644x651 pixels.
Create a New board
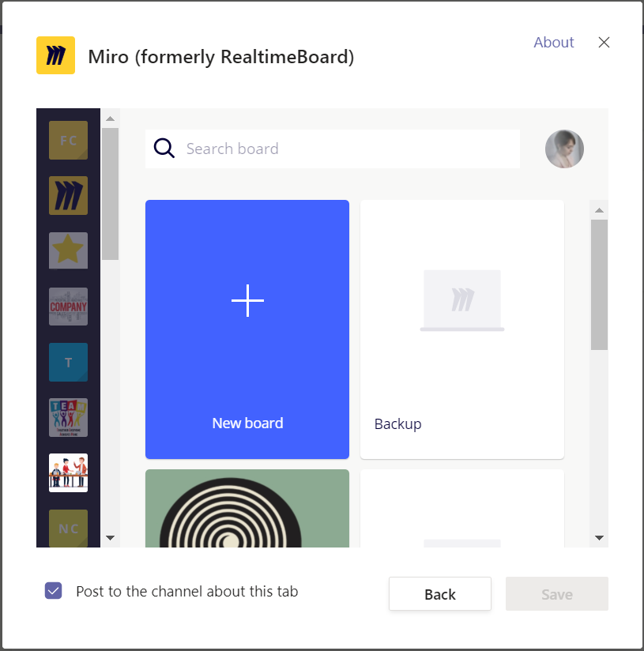(x=247, y=329)
